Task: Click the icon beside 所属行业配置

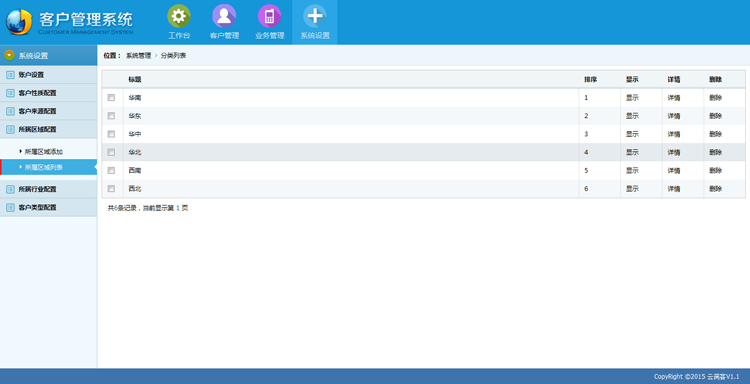Action: 10,189
